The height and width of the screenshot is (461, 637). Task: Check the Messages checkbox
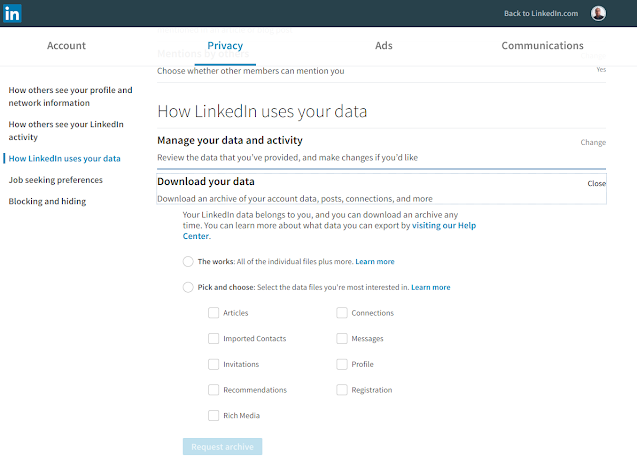(x=342, y=339)
